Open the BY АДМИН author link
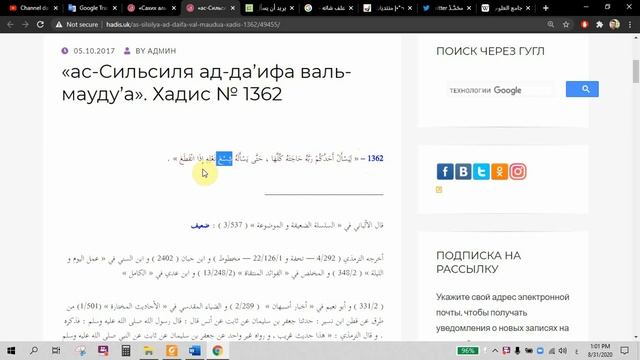The width and height of the screenshot is (640, 360). (156, 51)
